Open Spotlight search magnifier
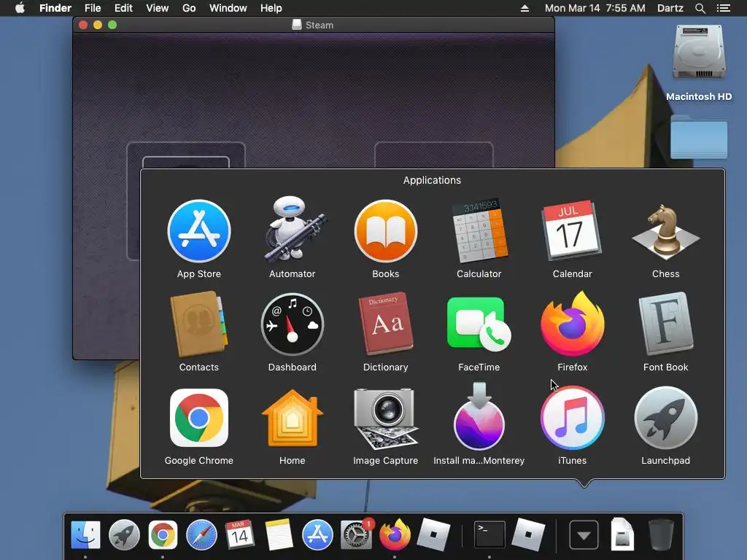The height and width of the screenshot is (560, 747). coord(700,8)
